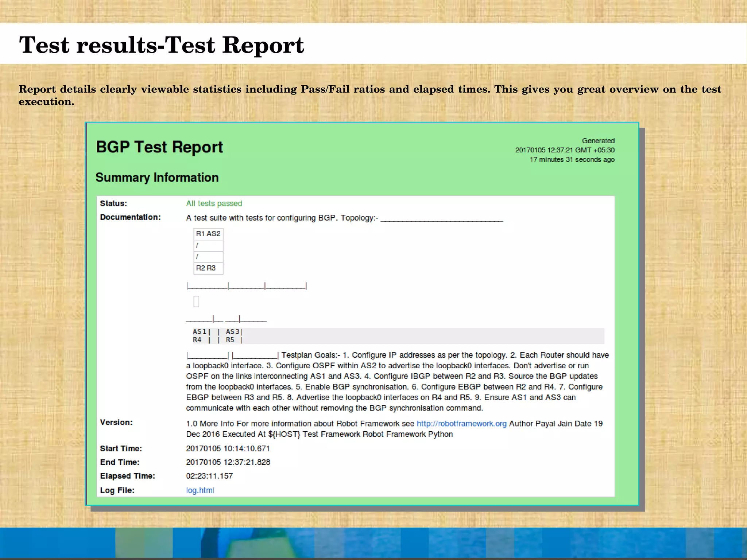Click the End Time value

click(x=228, y=462)
